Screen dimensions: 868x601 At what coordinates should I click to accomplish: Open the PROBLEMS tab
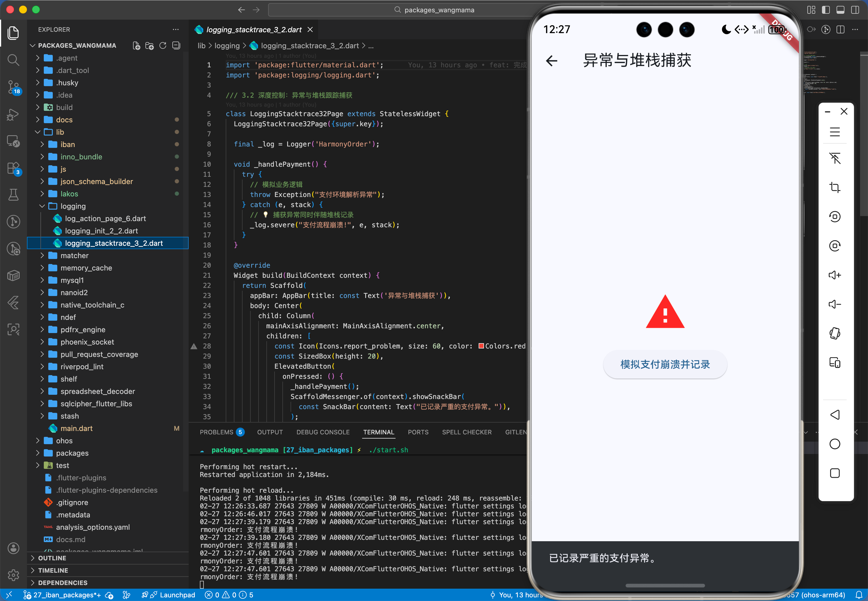point(216,432)
